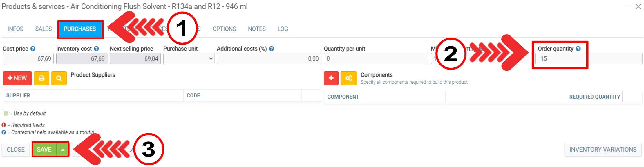Screen dimensions: 644x167
Task: Click the Order quantity help icon
Action: (x=578, y=49)
